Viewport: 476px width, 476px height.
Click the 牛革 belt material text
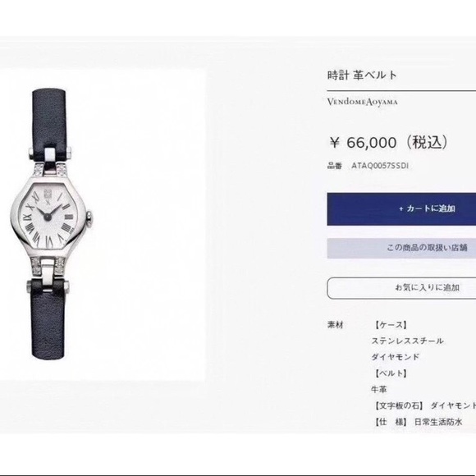(x=379, y=389)
